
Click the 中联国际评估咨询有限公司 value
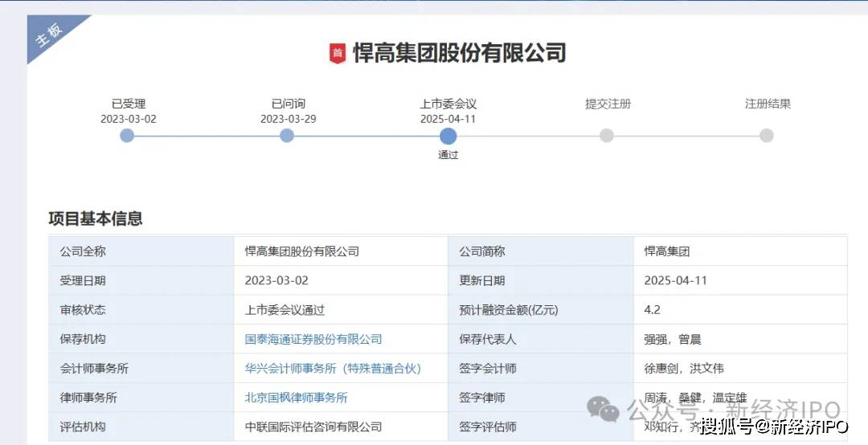click(x=313, y=427)
